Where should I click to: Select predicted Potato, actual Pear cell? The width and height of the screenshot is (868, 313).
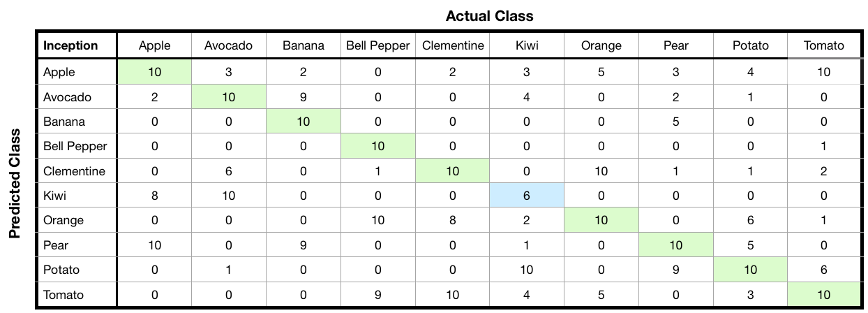[675, 270]
